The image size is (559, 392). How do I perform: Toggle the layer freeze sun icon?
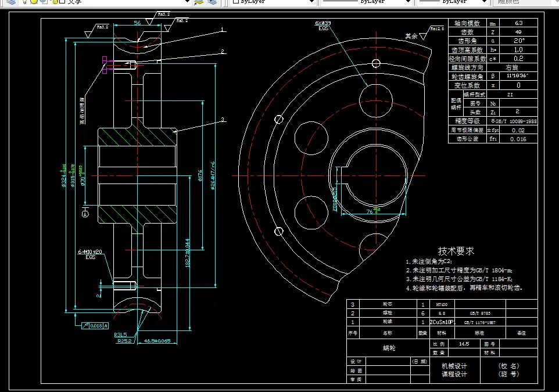pos(34,2)
